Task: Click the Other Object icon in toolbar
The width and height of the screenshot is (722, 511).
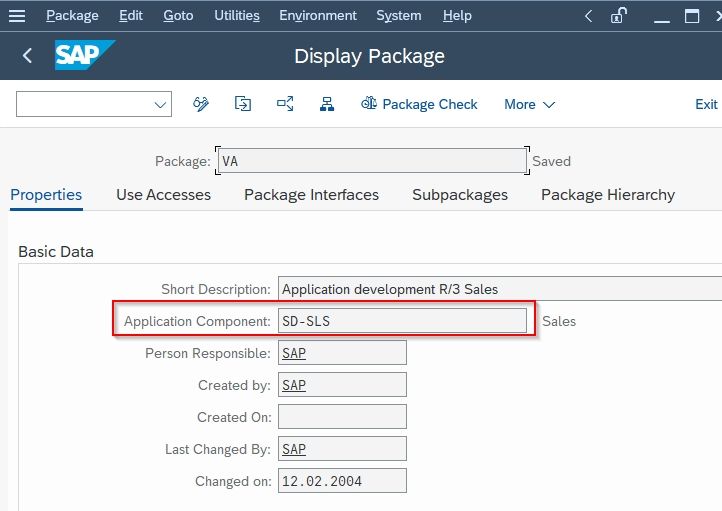Action: pyautogui.click(x=243, y=104)
